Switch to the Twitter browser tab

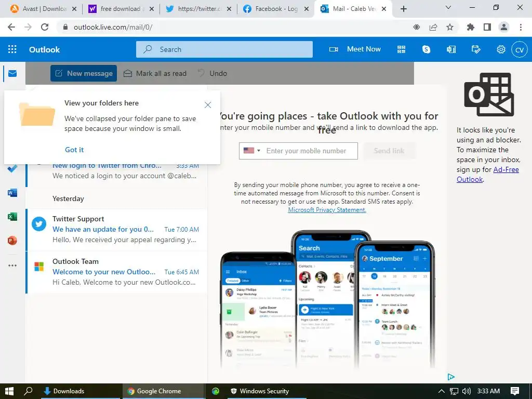tap(198, 9)
